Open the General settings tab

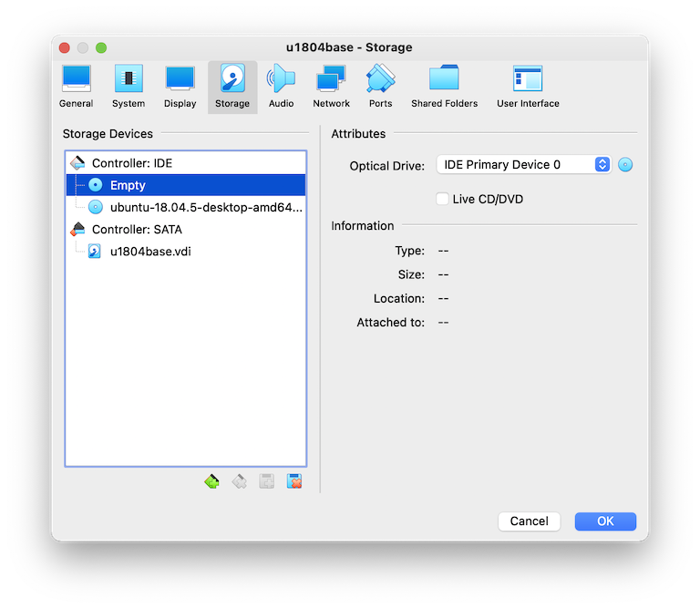tap(77, 87)
